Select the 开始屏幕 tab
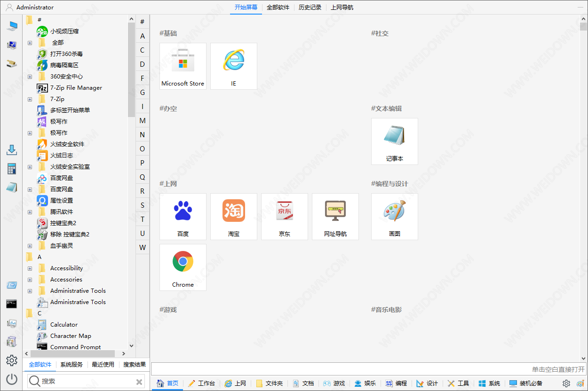This screenshot has width=588, height=391. tap(246, 8)
